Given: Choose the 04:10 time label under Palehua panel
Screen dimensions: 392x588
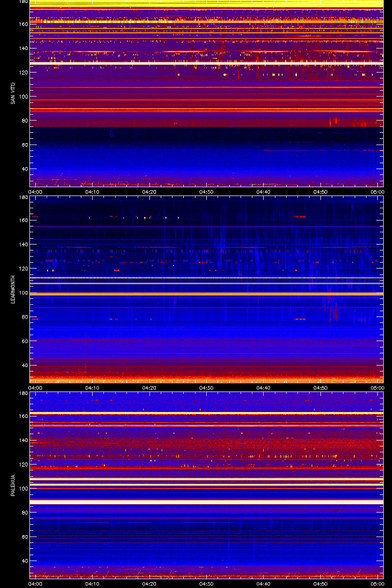Looking at the screenshot, I should point(93,584).
